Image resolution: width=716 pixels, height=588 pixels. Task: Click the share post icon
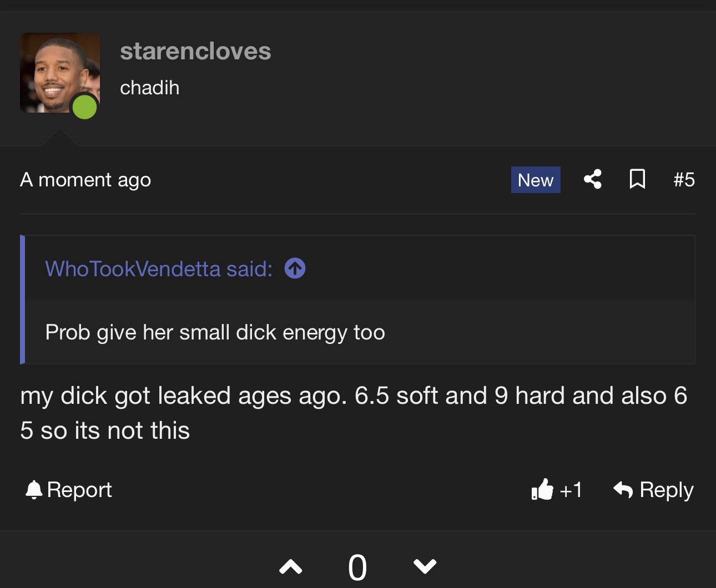593,179
